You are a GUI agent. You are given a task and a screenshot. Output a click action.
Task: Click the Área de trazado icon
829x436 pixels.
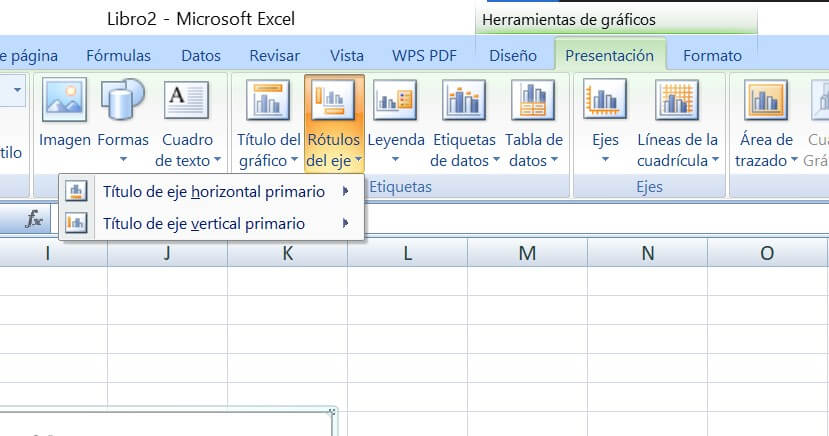tap(766, 101)
